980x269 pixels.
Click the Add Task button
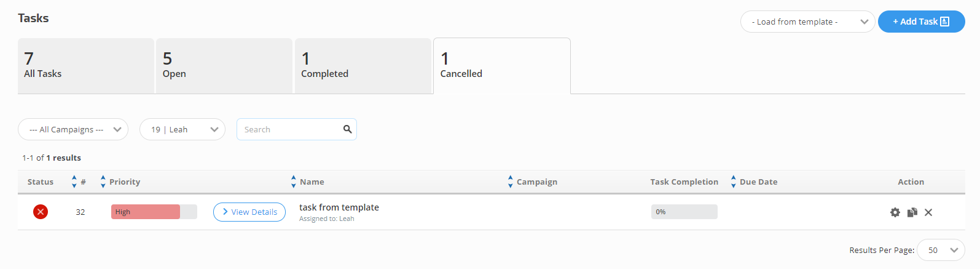921,22
